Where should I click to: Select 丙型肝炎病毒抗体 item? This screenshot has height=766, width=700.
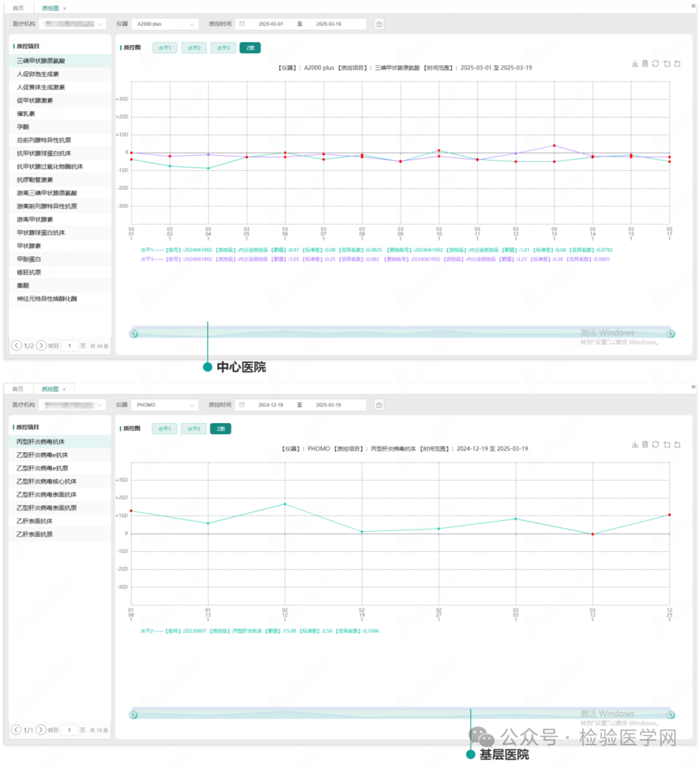pyautogui.click(x=60, y=442)
